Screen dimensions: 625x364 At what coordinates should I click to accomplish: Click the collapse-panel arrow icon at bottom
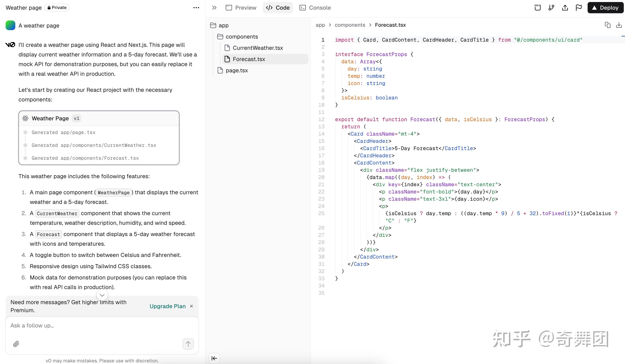[x=214, y=358]
